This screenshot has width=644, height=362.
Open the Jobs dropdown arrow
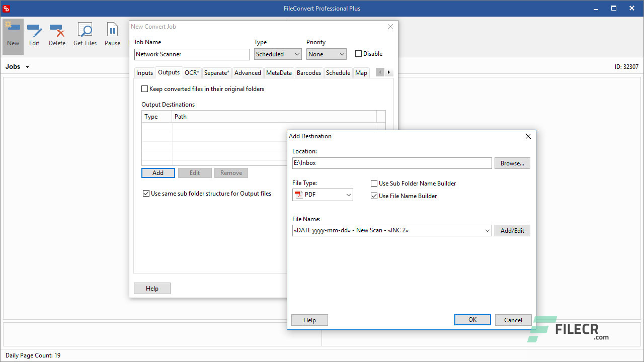(27, 67)
